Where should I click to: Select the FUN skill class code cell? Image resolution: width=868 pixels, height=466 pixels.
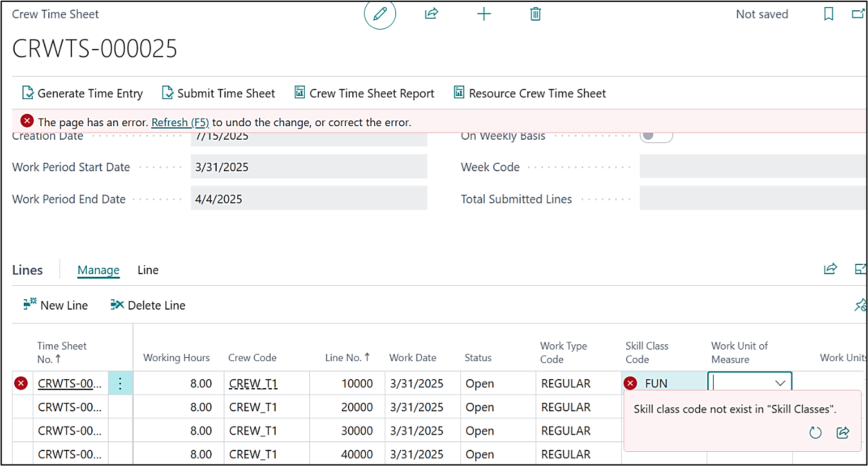(x=664, y=384)
